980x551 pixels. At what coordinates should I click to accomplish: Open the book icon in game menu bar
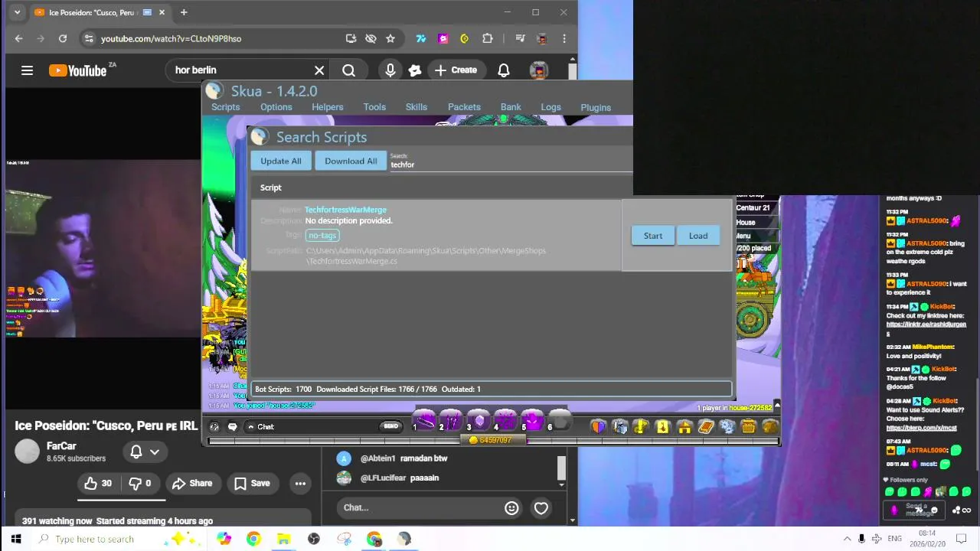pyautogui.click(x=706, y=426)
